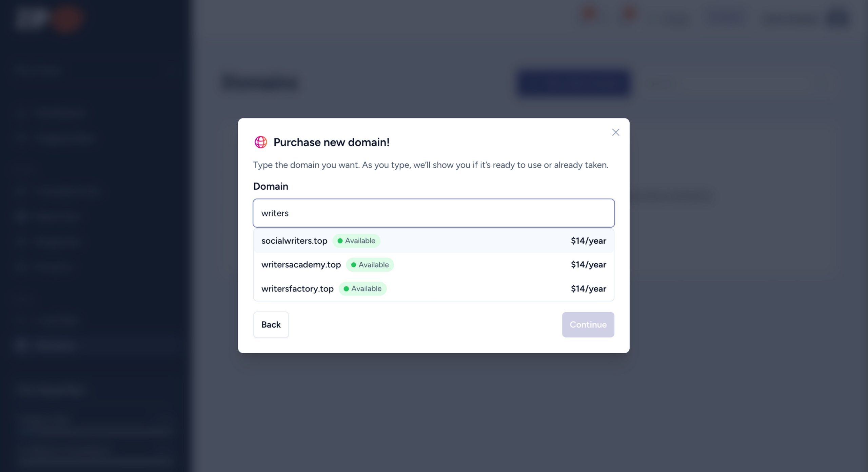The height and width of the screenshot is (472, 868).
Task: Click the green status dot for socialwriters.top
Action: click(x=340, y=241)
